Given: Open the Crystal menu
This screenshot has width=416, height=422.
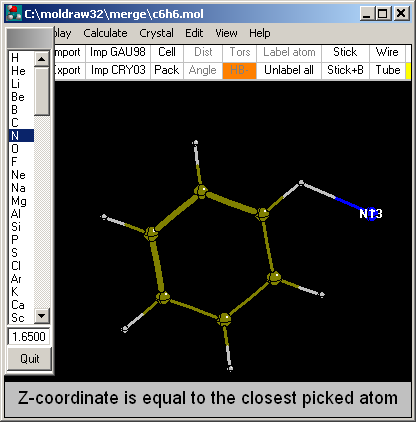Looking at the screenshot, I should click(x=156, y=33).
